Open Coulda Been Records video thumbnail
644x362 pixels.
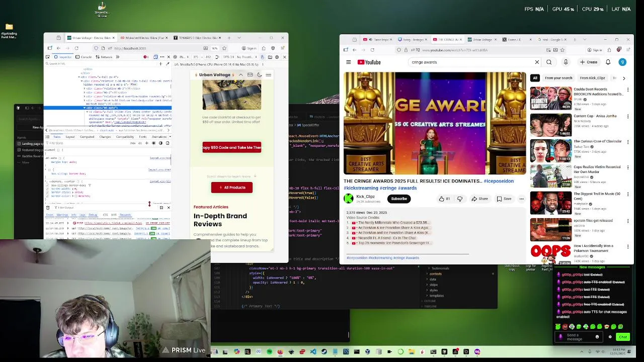coord(551,99)
